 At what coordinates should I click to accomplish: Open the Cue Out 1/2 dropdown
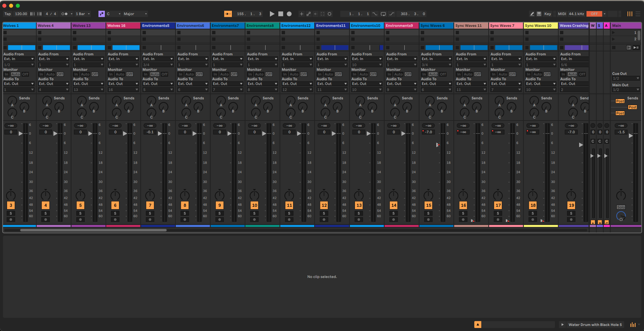pyautogui.click(x=626, y=78)
